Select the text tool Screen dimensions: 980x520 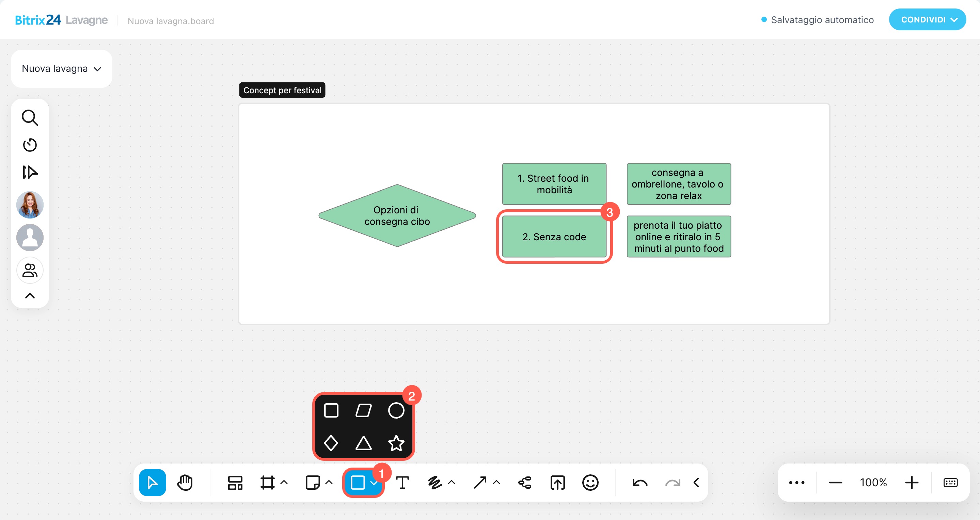coord(402,482)
